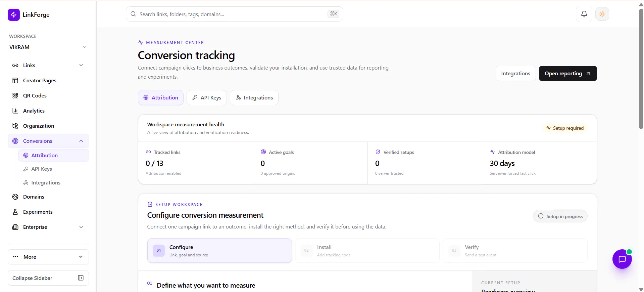Image resolution: width=644 pixels, height=292 pixels.
Task: Select API Keys label in Conversions submenu
Action: pyautogui.click(x=42, y=169)
